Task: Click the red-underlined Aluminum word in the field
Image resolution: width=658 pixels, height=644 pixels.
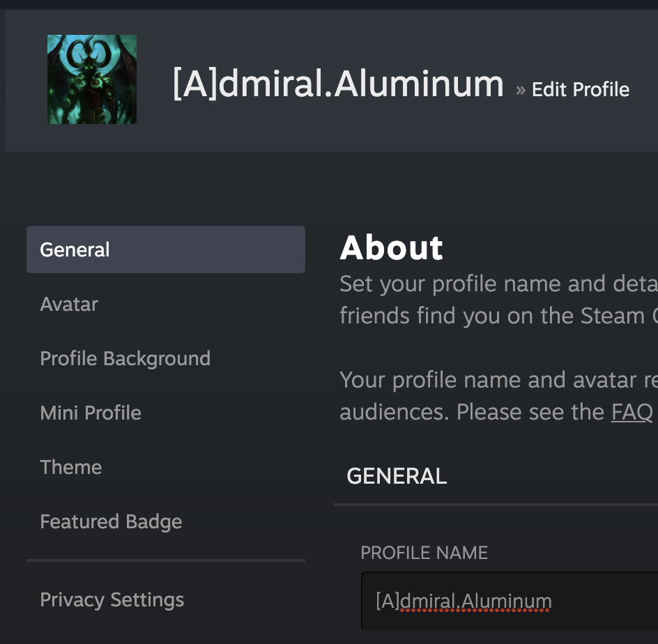Action: pos(506,601)
